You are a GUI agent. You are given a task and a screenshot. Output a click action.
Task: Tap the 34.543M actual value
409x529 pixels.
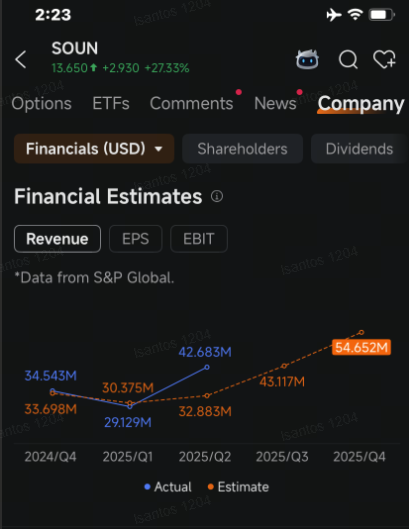tap(51, 376)
